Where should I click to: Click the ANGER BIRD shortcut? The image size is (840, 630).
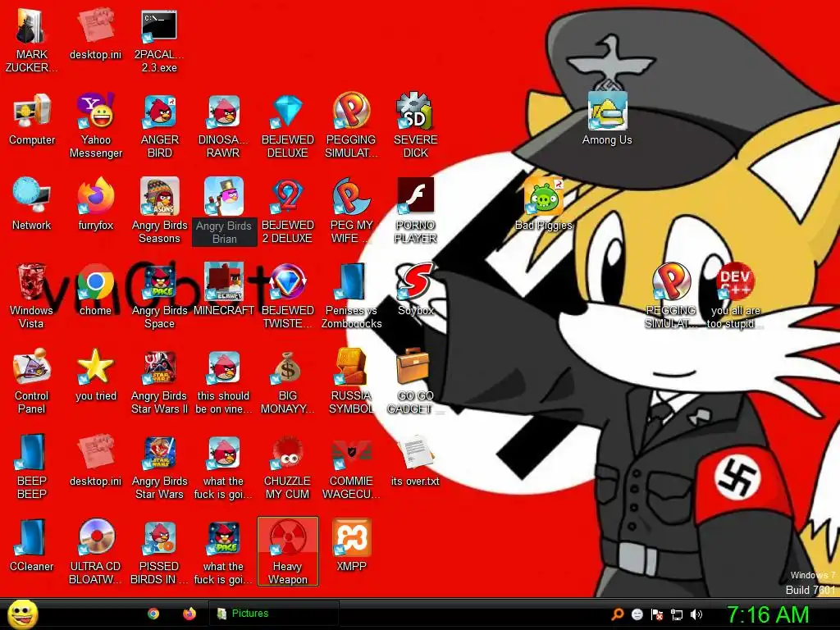(x=160, y=126)
